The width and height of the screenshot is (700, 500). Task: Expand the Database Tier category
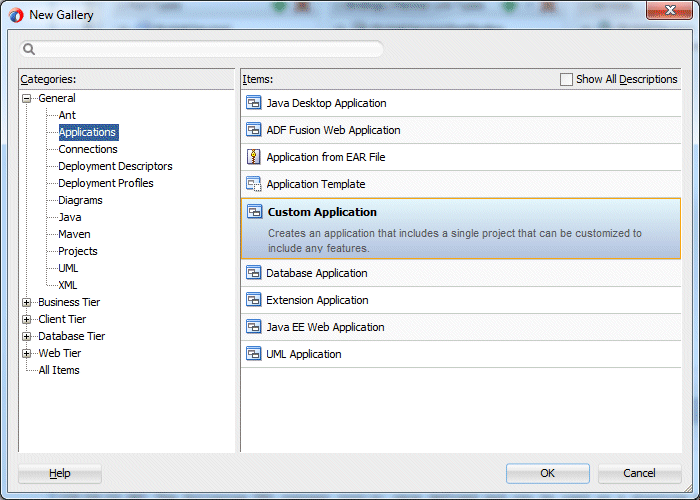tap(27, 336)
